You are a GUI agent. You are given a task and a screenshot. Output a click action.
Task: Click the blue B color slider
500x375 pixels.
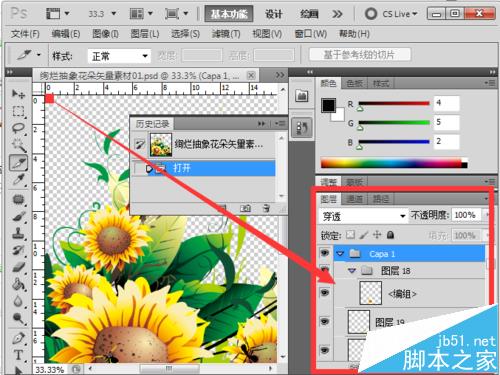393,142
